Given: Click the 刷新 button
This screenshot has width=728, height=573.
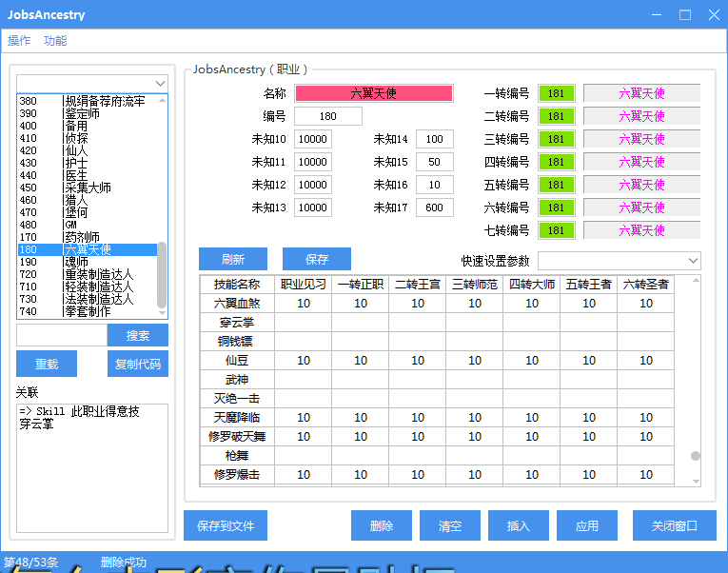Looking at the screenshot, I should [x=233, y=259].
